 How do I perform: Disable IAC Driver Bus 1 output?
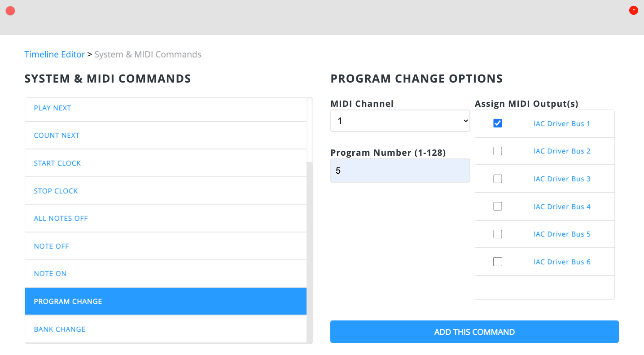click(x=497, y=123)
